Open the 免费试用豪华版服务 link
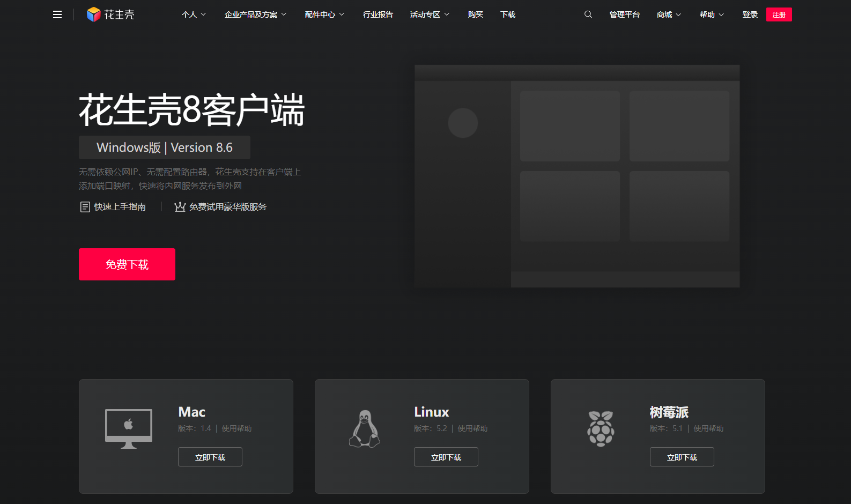Image resolution: width=851 pixels, height=504 pixels. [x=228, y=207]
